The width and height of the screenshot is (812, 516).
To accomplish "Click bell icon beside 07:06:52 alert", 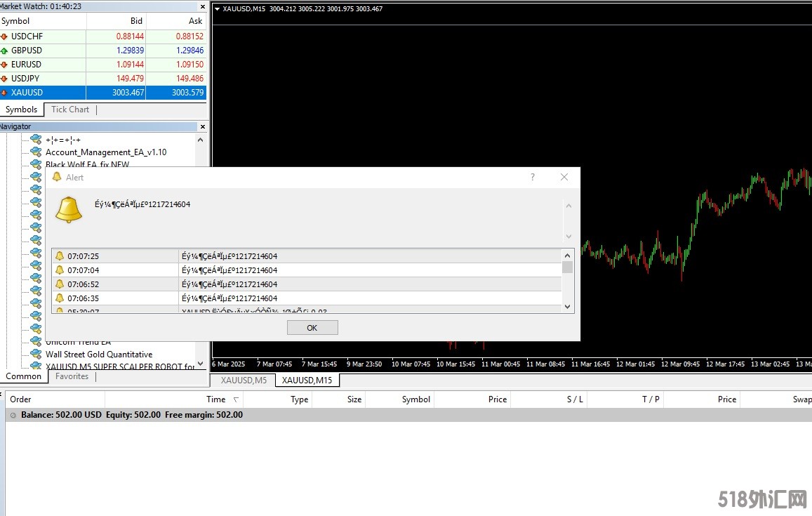I will tap(60, 284).
